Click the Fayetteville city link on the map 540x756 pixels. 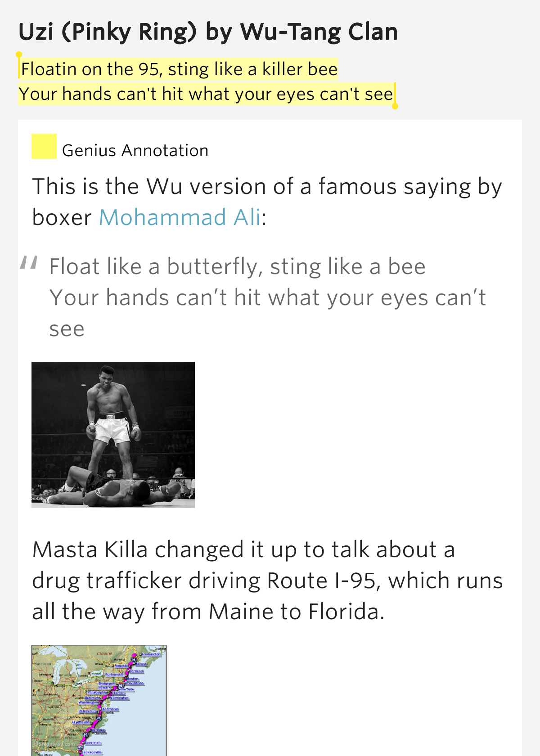[81, 722]
